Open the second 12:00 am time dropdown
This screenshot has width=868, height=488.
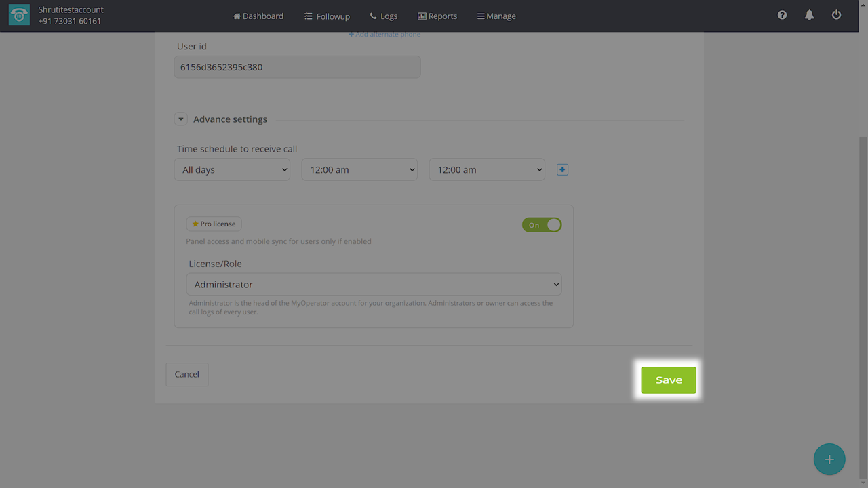pyautogui.click(x=486, y=169)
